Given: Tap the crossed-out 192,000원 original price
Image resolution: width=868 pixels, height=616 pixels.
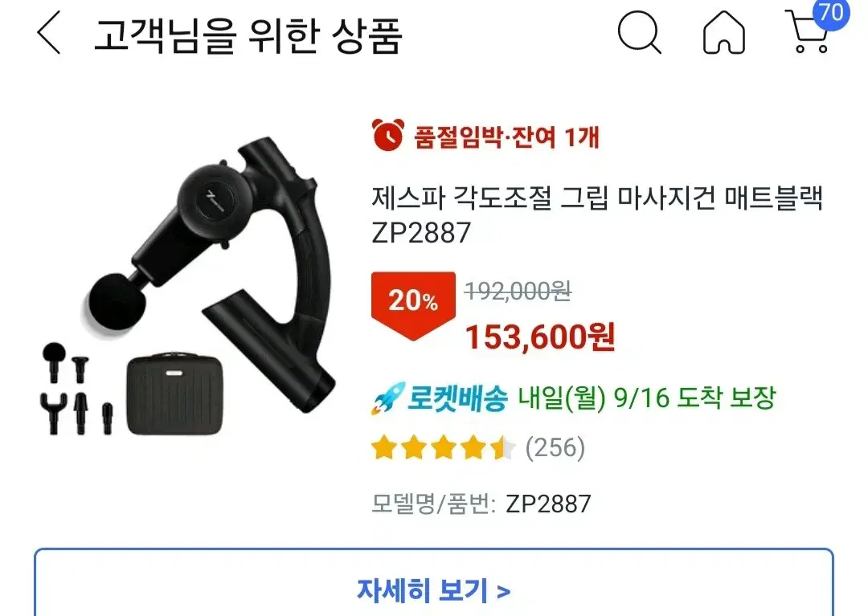Looking at the screenshot, I should pos(518,290).
